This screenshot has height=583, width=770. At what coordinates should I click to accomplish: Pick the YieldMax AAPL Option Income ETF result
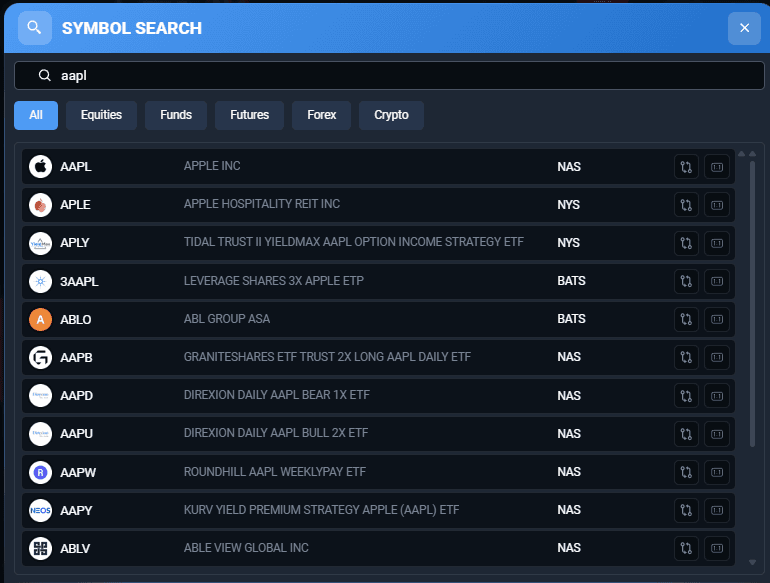pyautogui.click(x=354, y=242)
